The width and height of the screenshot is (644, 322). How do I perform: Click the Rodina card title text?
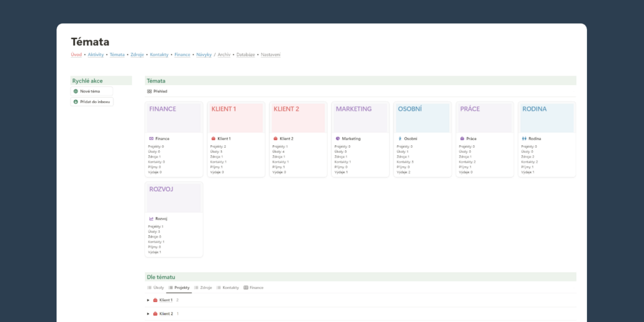(535, 139)
